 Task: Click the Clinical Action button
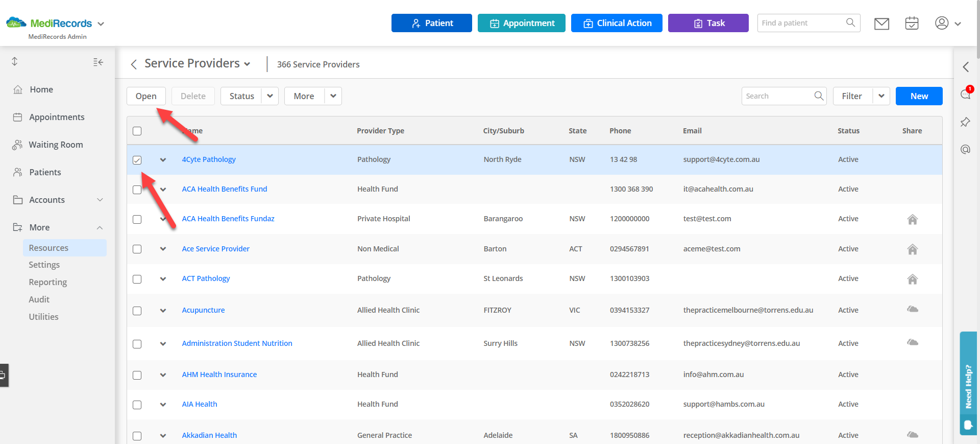point(617,23)
